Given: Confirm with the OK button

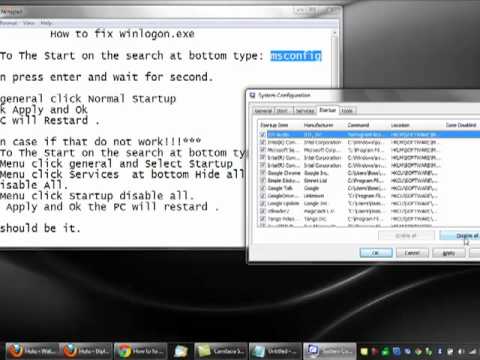Looking at the screenshot, I should point(376,253).
